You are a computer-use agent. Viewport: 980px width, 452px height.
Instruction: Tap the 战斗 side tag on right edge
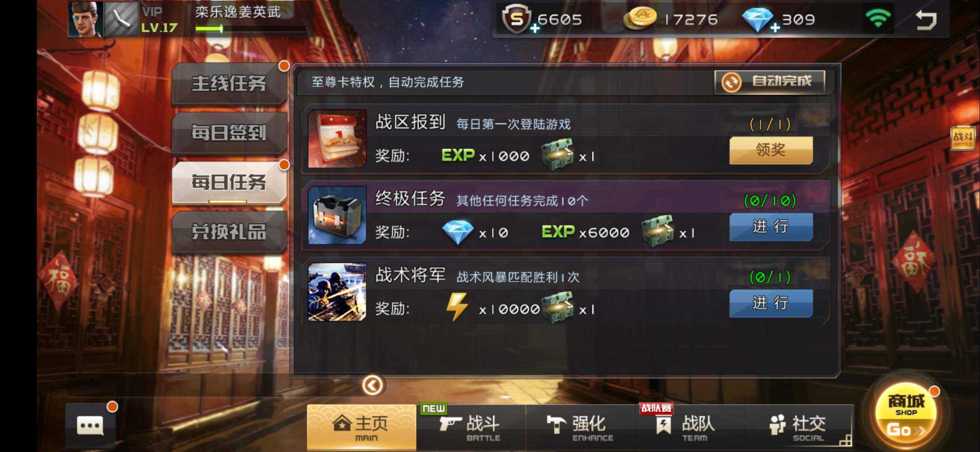962,138
